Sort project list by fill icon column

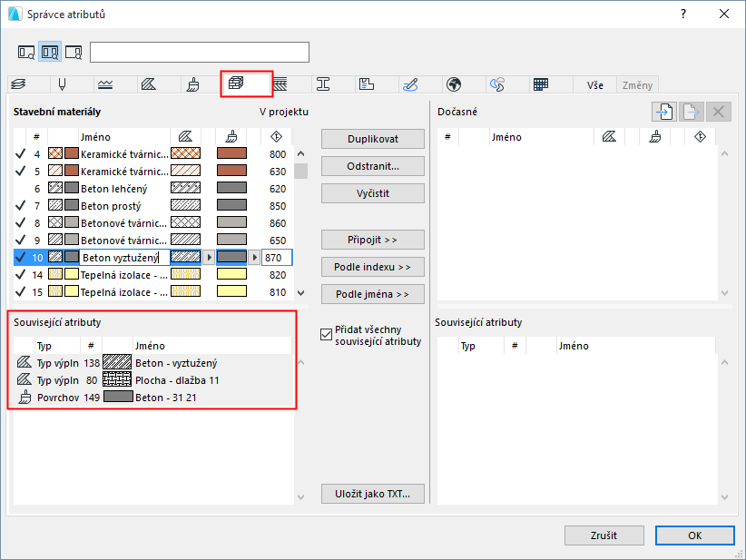click(185, 137)
